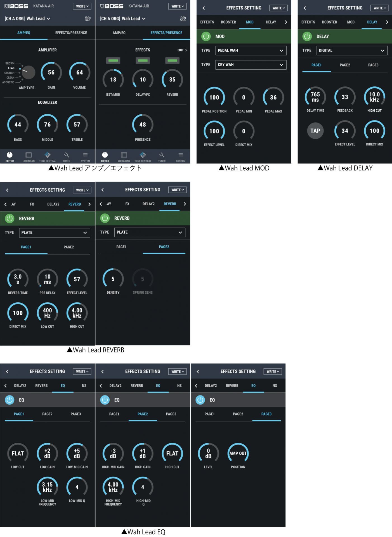Viewport: 392px width, 537px height.
Task: Go back from the EQ PAGE3 screen
Action: pos(198,372)
